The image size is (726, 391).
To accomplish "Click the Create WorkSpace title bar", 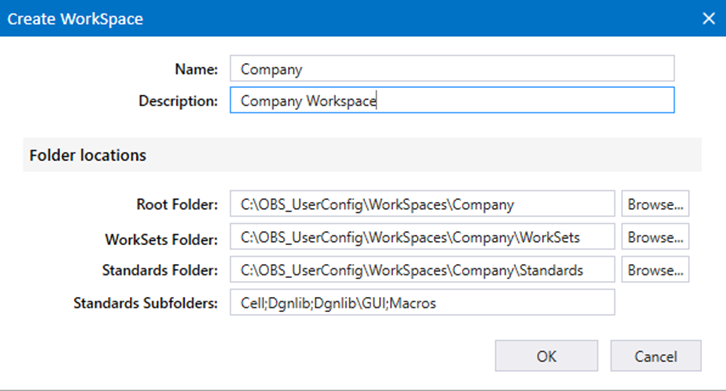I will tap(347, 19).
